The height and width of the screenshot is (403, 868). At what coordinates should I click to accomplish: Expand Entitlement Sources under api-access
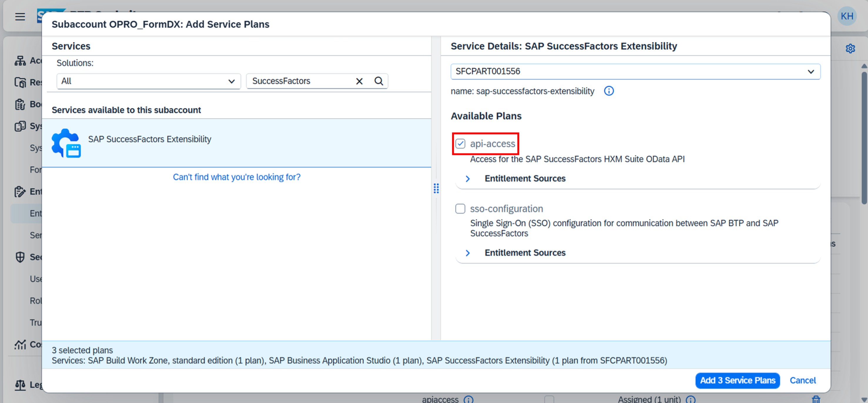pyautogui.click(x=468, y=179)
